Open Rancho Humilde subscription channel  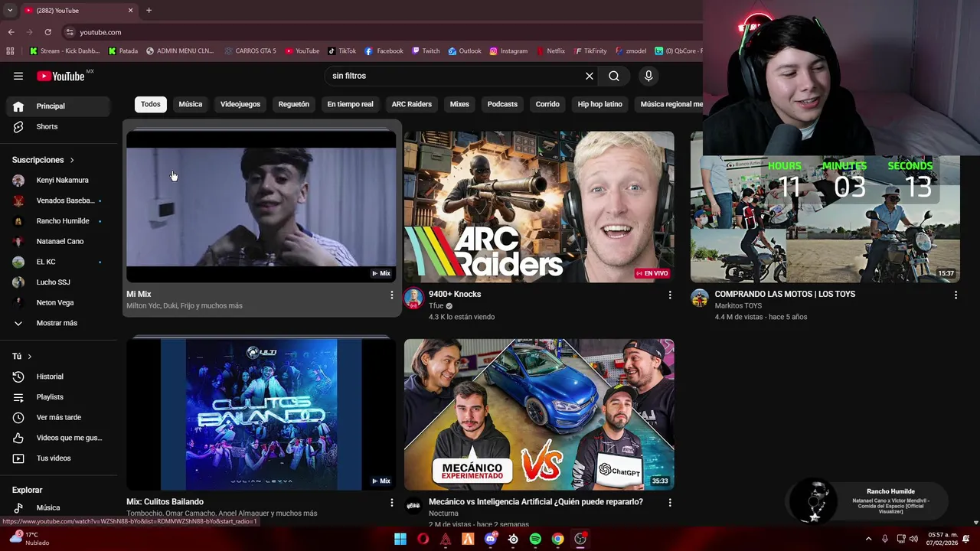point(58,221)
